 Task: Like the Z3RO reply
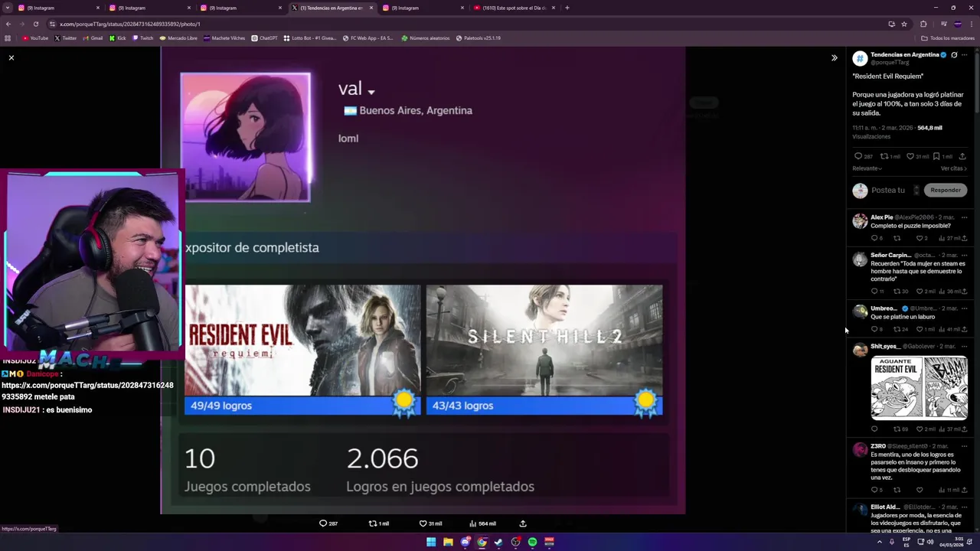pyautogui.click(x=920, y=490)
